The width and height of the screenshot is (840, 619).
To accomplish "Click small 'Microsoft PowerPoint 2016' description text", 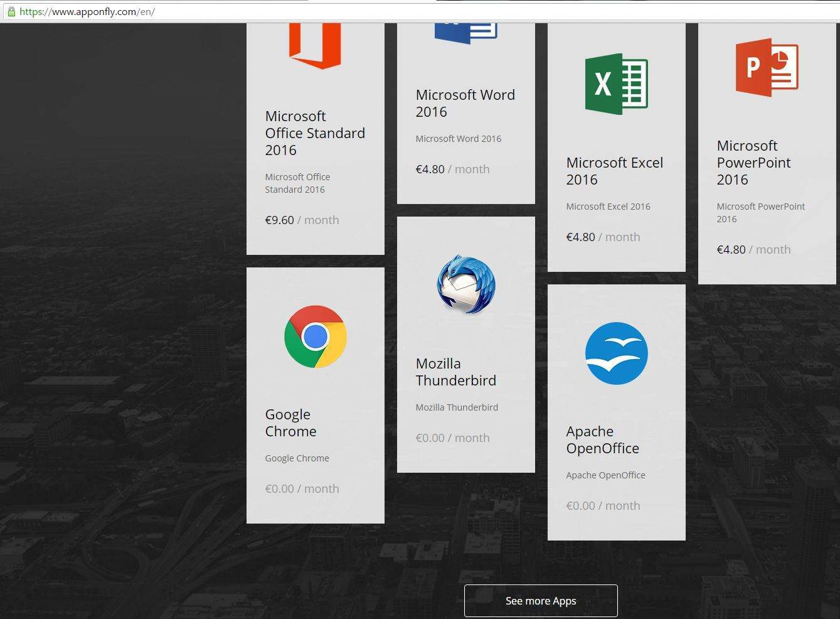I will pos(760,213).
